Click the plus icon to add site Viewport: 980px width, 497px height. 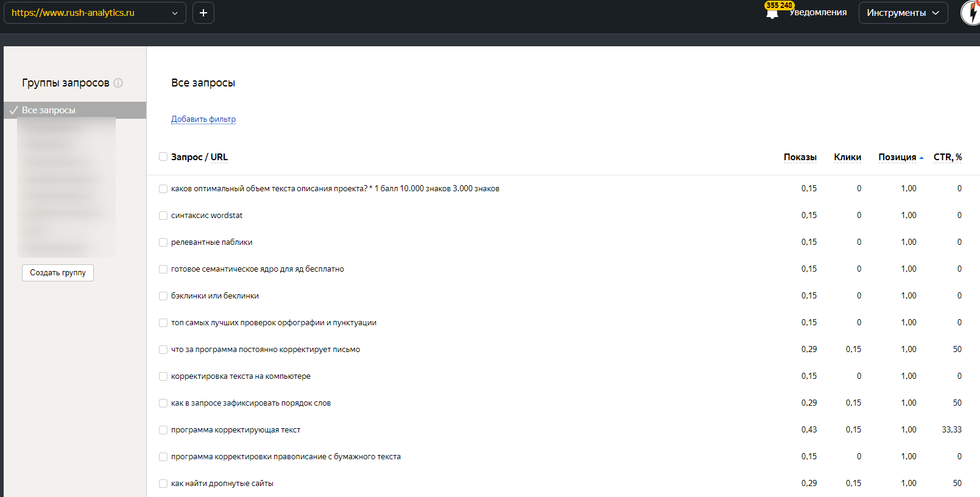[203, 13]
